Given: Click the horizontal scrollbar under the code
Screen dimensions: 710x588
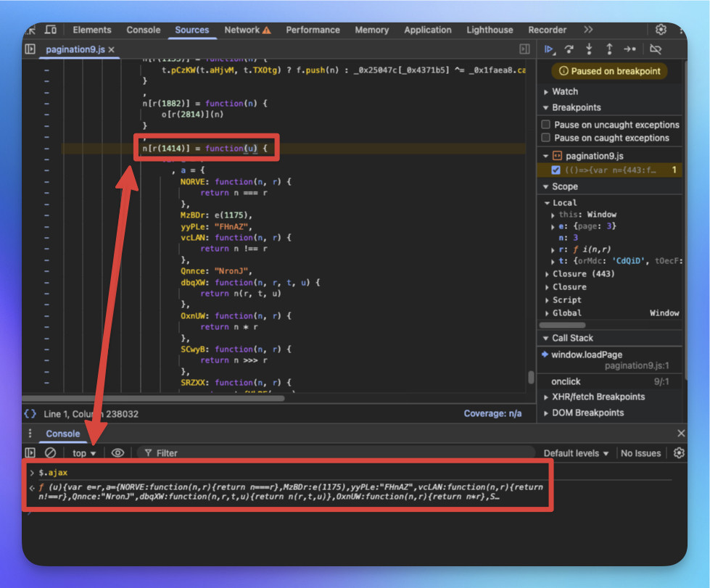Looking at the screenshot, I should pyautogui.click(x=154, y=398).
